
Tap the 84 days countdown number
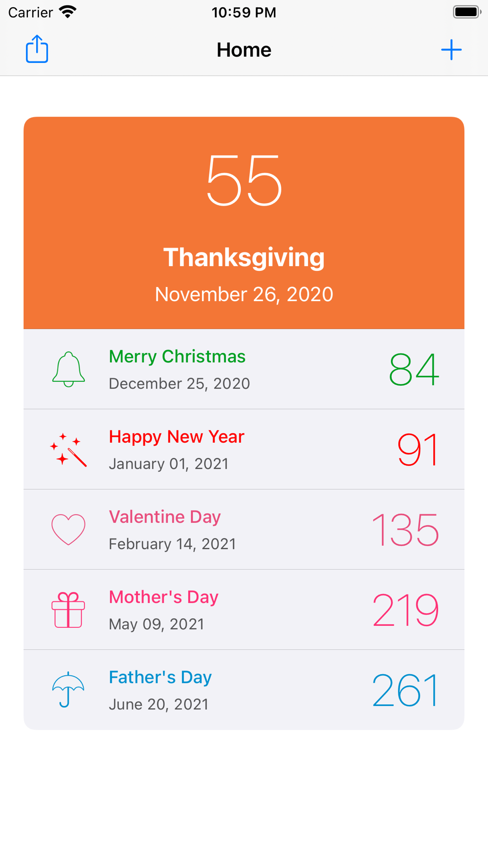pyautogui.click(x=414, y=370)
